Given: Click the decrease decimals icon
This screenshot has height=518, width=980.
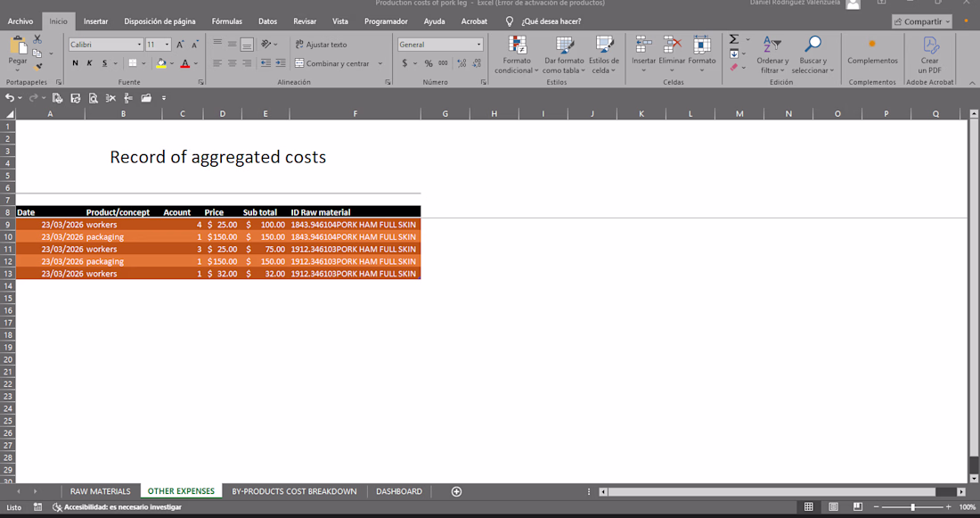Looking at the screenshot, I should (477, 63).
